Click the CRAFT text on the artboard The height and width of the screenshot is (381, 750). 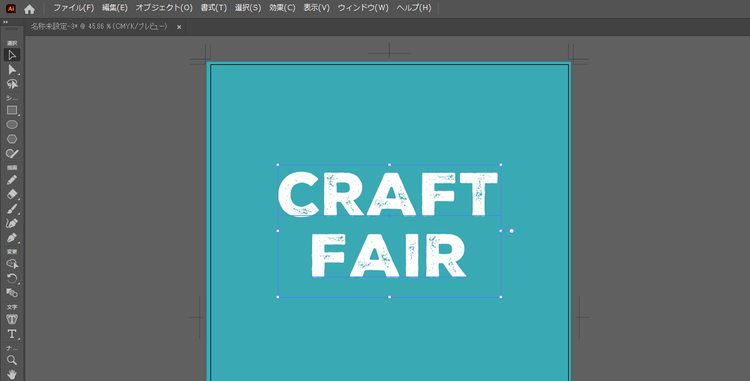coord(388,194)
